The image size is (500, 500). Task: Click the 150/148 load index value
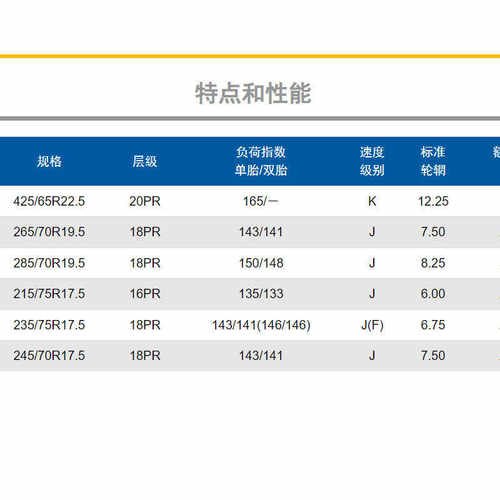(261, 263)
